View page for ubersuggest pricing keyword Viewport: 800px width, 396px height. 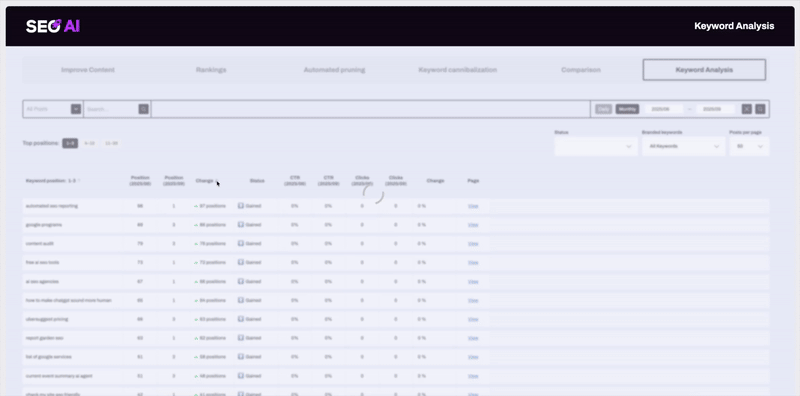[x=473, y=319]
